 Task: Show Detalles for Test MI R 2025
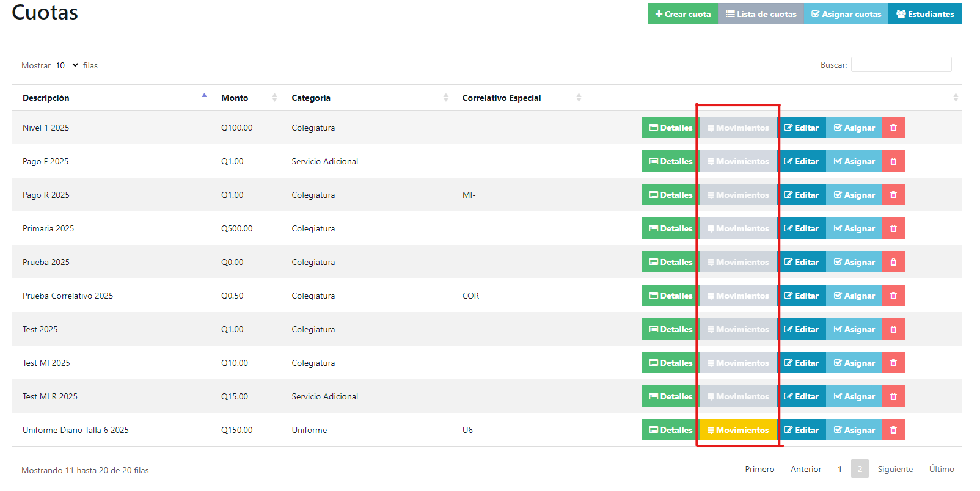(x=670, y=396)
